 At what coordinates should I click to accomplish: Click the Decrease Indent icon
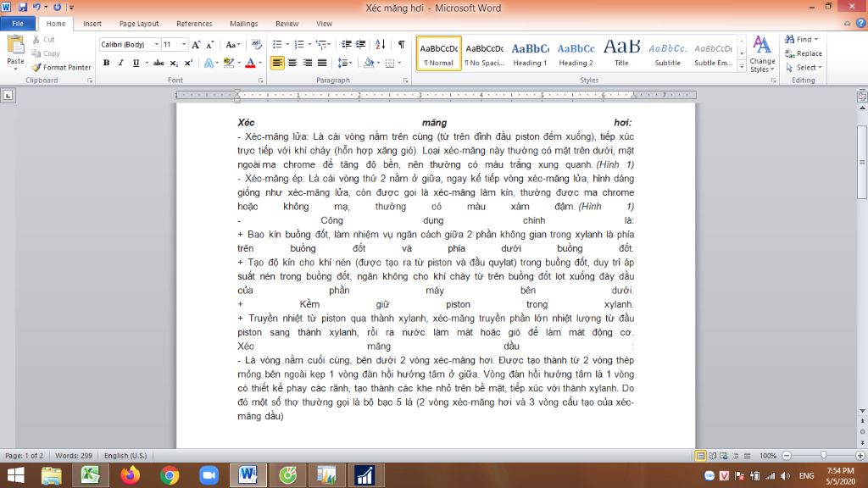click(x=347, y=44)
